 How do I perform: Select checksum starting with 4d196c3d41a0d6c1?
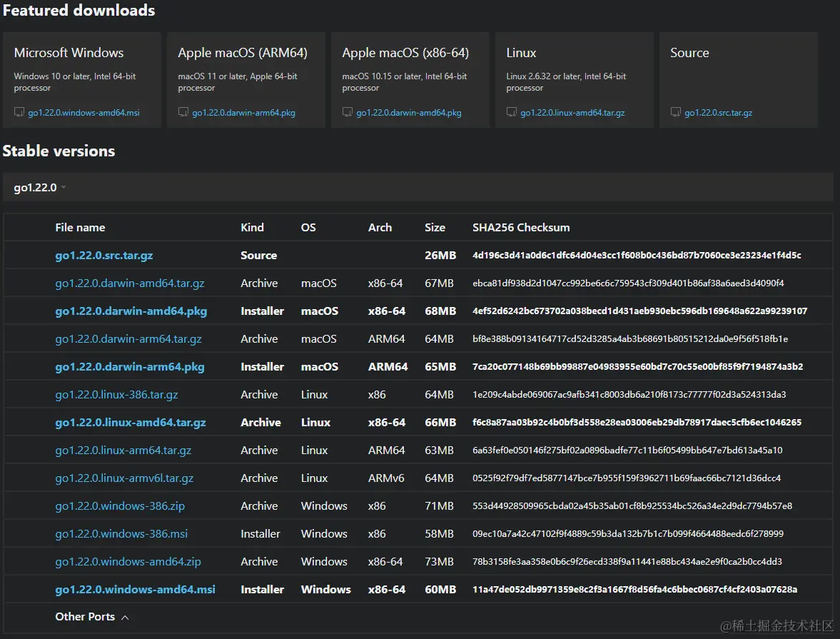[x=637, y=256]
